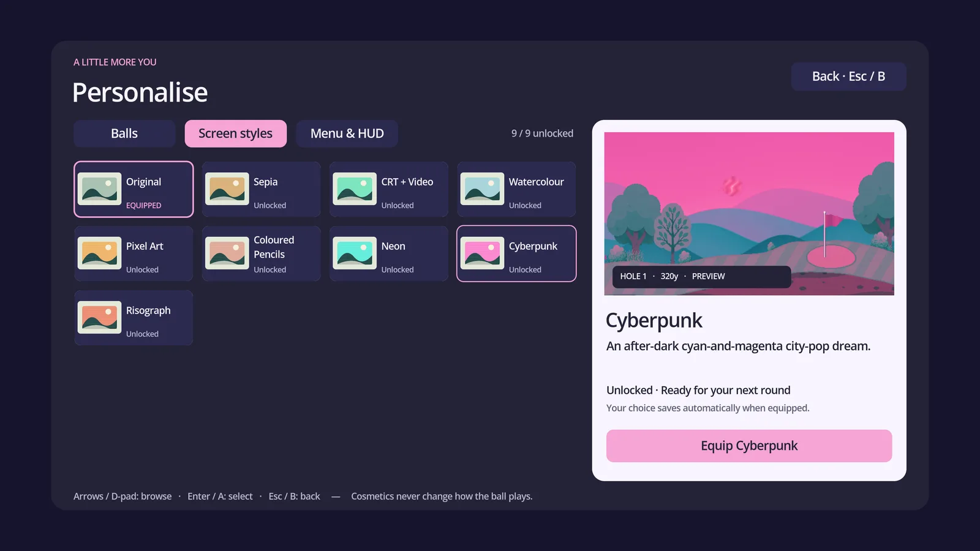Select the Cyberpunk card name label
Screen dimensions: 980x551
click(533, 246)
